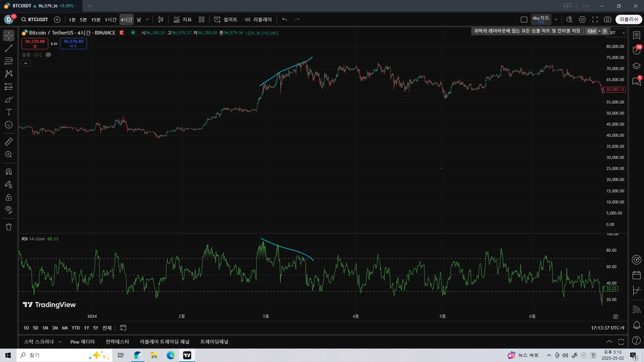The image size is (644, 362).
Task: Toggle the lock all drawings tool
Action: pos(9,197)
